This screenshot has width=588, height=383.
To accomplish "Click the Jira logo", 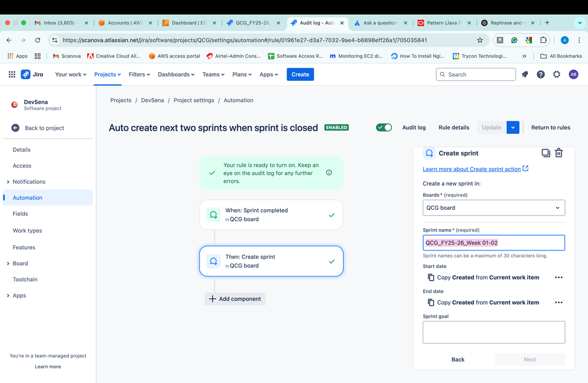I will coord(32,74).
